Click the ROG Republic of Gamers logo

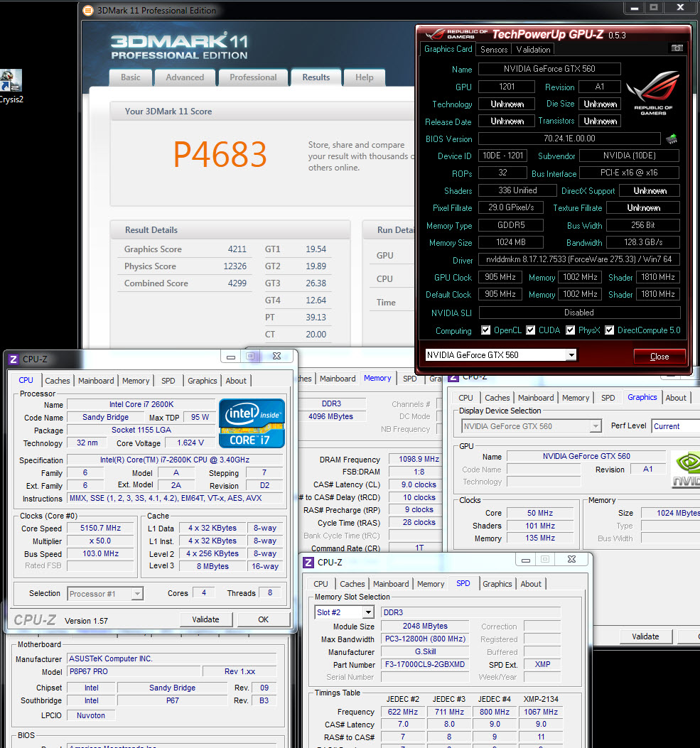click(x=653, y=92)
